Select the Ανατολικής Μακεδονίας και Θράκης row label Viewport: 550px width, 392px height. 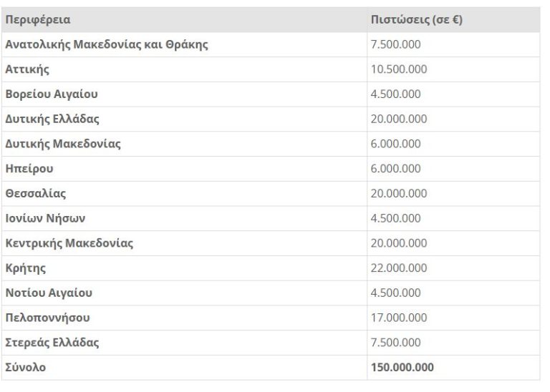click(x=107, y=44)
